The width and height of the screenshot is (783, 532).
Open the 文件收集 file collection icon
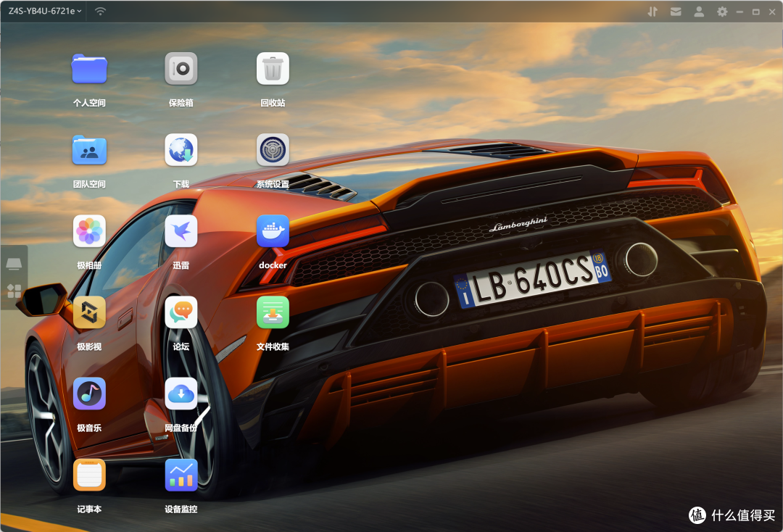coord(273,312)
